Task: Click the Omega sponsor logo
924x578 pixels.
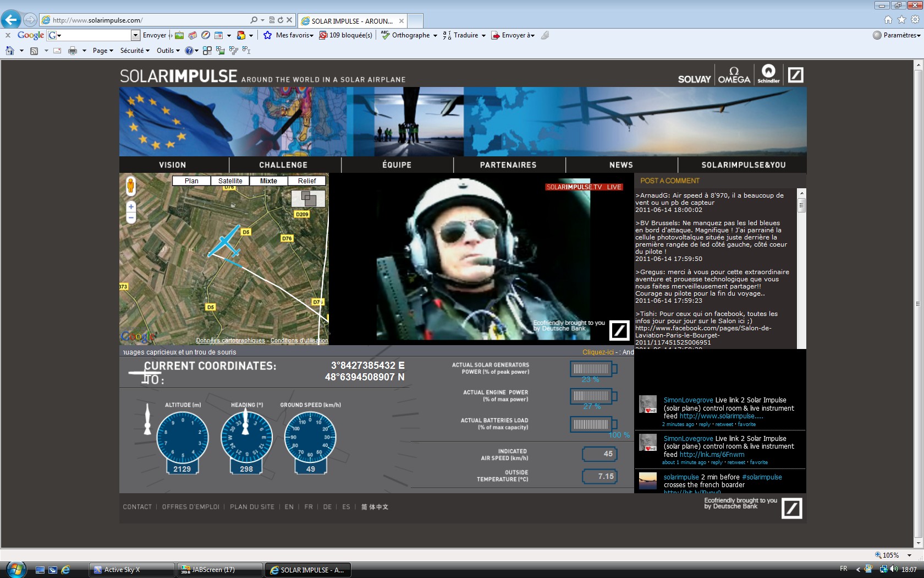Action: (734, 75)
